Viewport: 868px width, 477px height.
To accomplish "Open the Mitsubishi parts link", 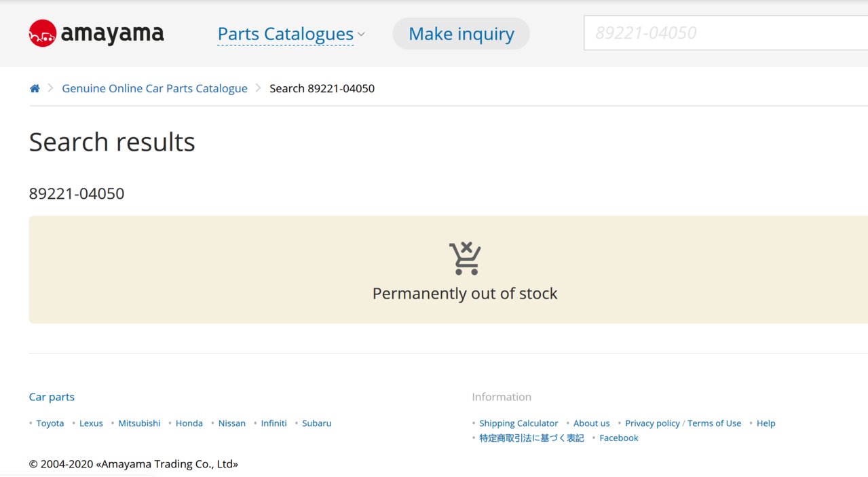I will coord(139,423).
